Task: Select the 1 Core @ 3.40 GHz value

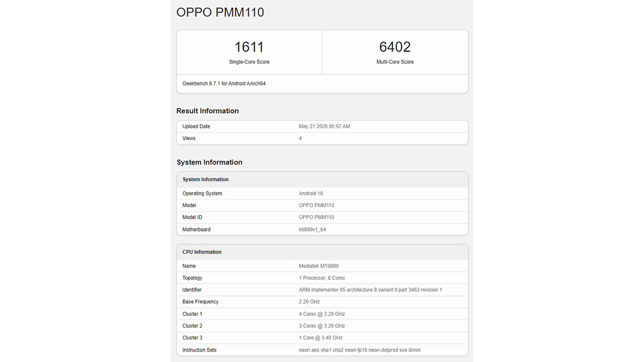Action: [x=321, y=338]
